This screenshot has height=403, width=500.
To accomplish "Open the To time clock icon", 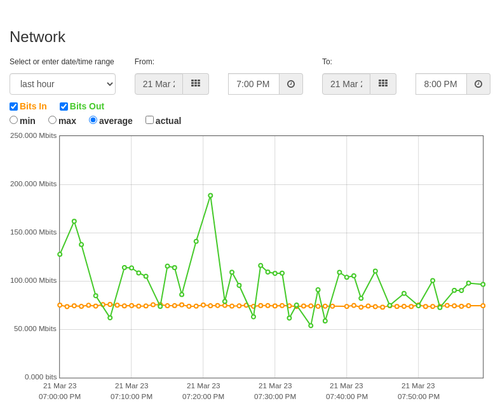I will [x=478, y=84].
